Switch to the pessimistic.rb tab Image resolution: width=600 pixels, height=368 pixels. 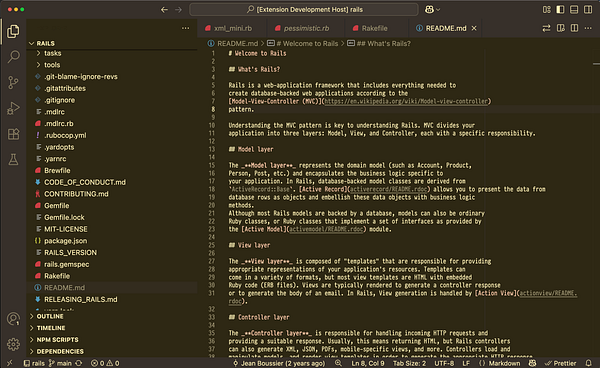point(306,28)
